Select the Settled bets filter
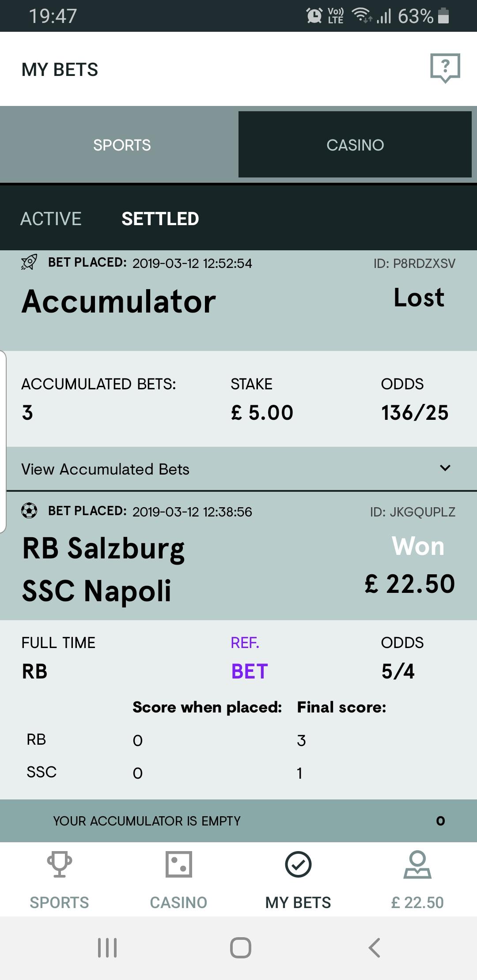Screen dimensions: 477x980 (x=160, y=219)
